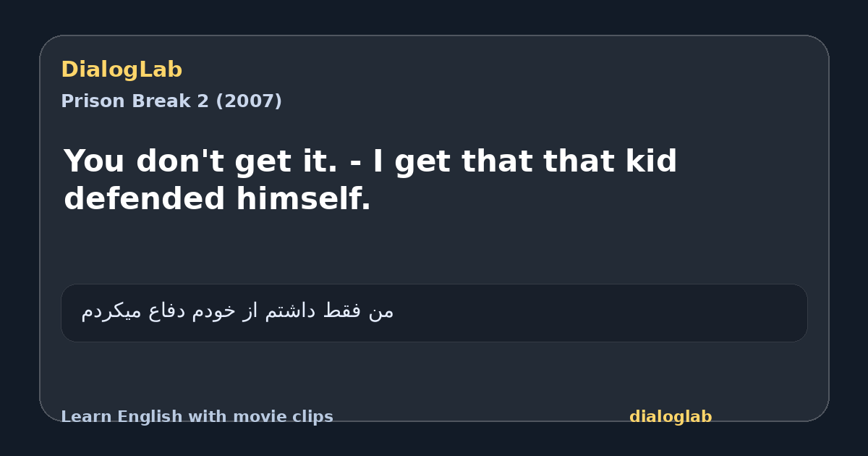The height and width of the screenshot is (456, 868).
Task: Select the word "himself." in the quote
Action: pyautogui.click(x=303, y=198)
